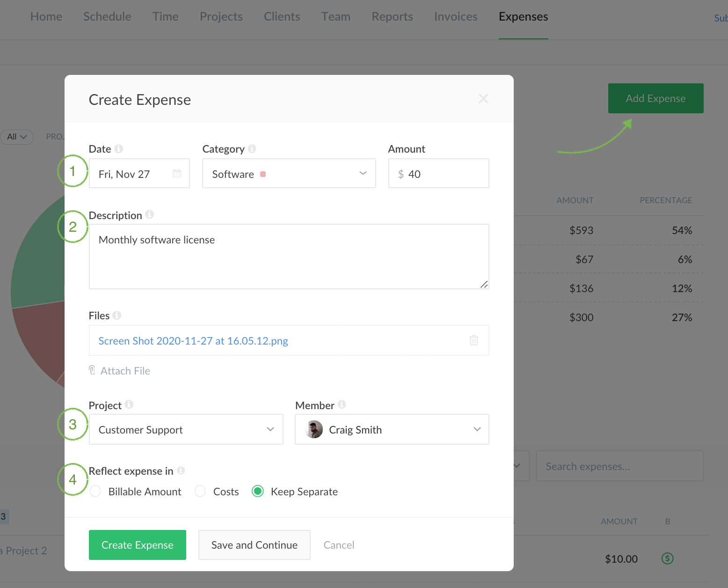Image resolution: width=728 pixels, height=588 pixels.
Task: Click the info icon next to Description
Action: click(x=149, y=214)
